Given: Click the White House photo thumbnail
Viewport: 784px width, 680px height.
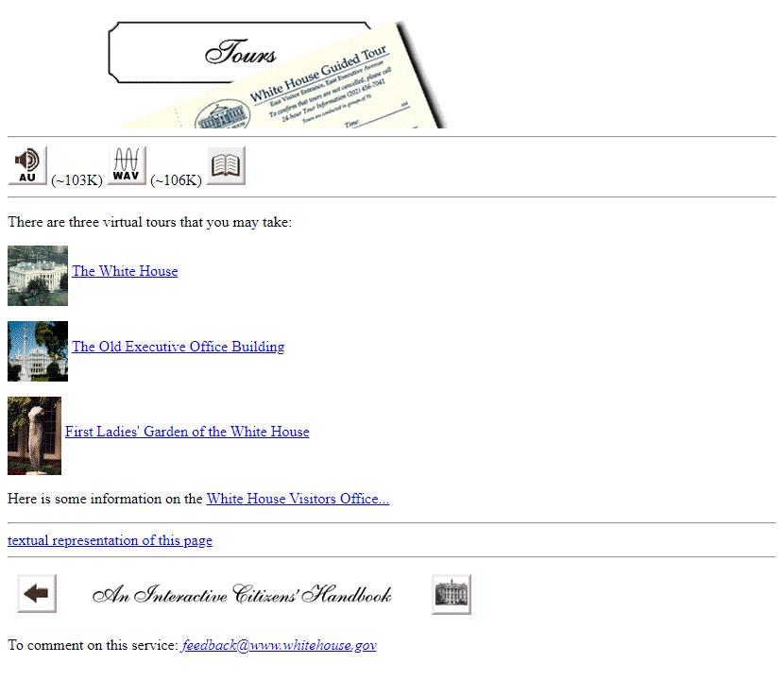Looking at the screenshot, I should pyautogui.click(x=38, y=276).
